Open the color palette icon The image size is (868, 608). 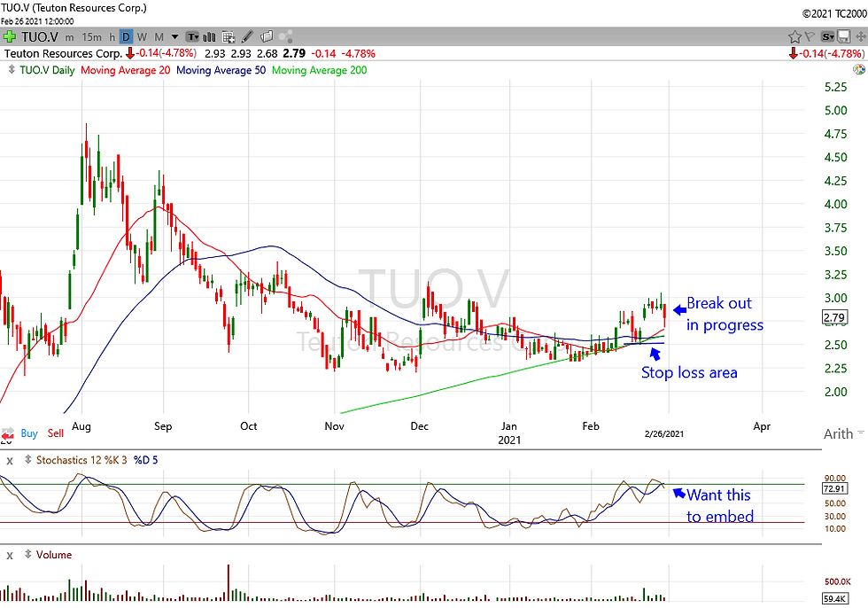pos(859,70)
